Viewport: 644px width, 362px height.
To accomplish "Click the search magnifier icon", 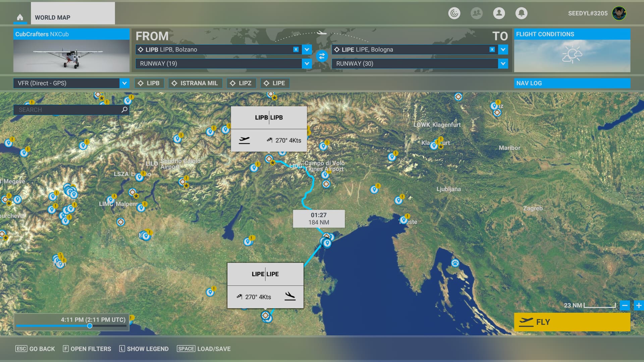I will [124, 110].
